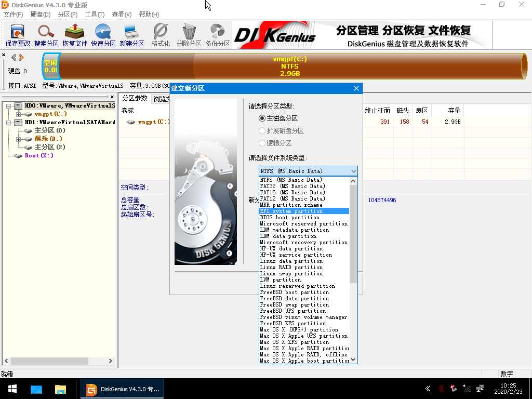Image resolution: width=532 pixels, height=399 pixels.
Task: Go to previous disk with left arrow
Action: pos(14,57)
